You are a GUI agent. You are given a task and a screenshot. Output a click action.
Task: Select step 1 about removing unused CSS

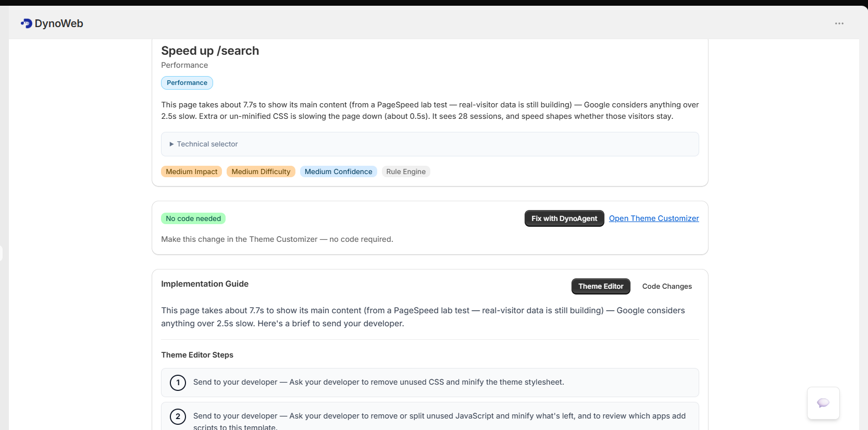click(x=430, y=383)
